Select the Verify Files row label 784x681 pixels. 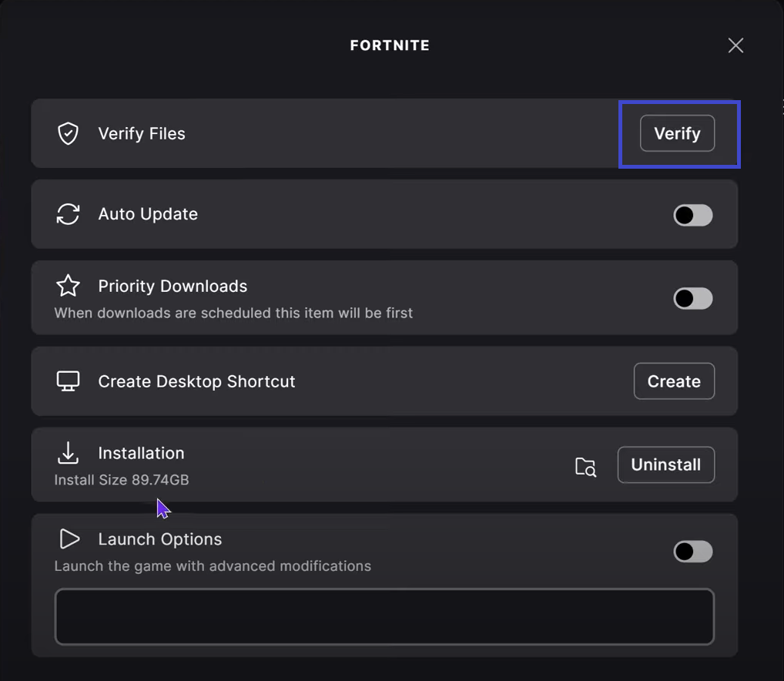click(142, 133)
